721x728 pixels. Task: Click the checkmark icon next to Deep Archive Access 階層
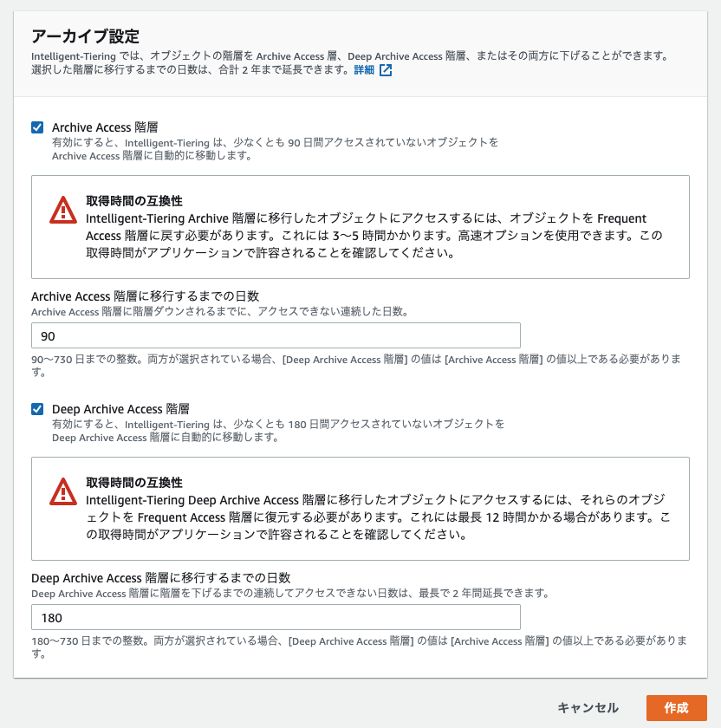coord(37,408)
